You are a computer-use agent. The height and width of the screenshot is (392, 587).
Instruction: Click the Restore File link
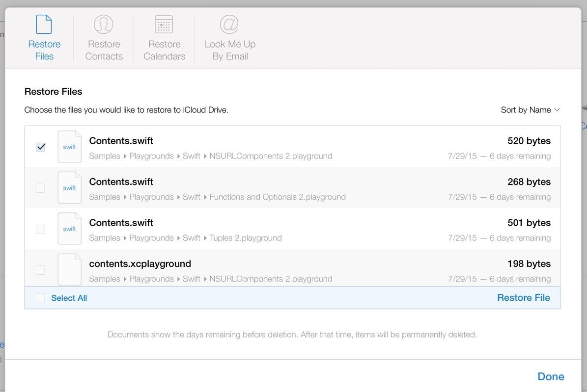click(x=523, y=298)
